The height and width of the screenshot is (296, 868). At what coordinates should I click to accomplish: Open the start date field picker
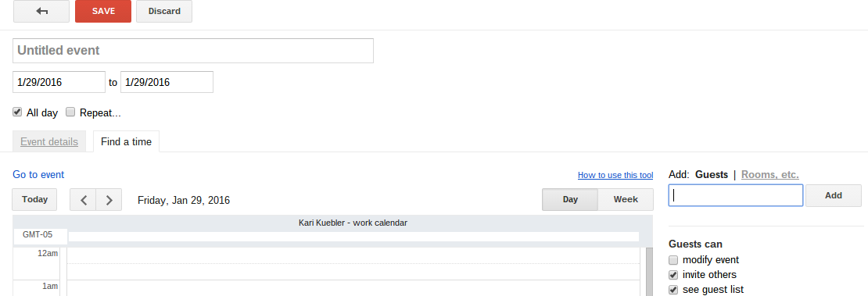pos(59,82)
